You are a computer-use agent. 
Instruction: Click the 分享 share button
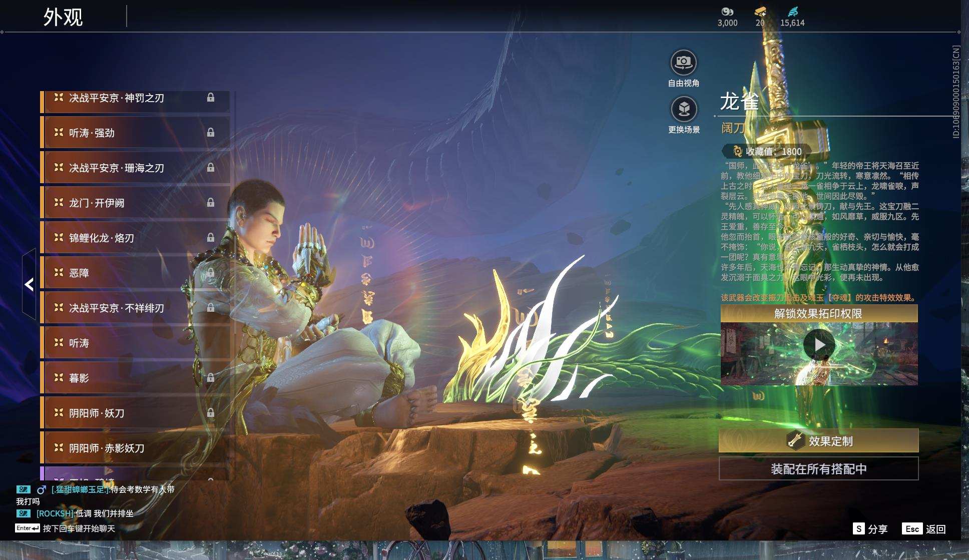[x=870, y=529]
